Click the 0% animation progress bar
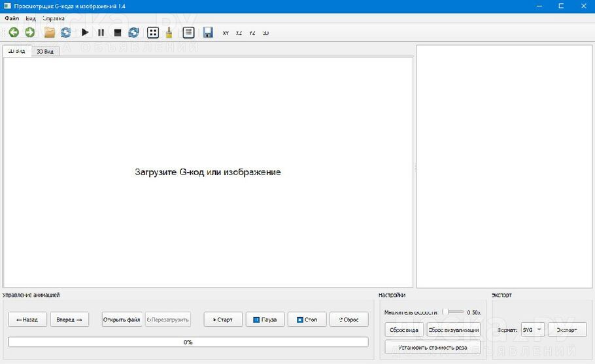The image size is (595, 364). pyautogui.click(x=188, y=342)
